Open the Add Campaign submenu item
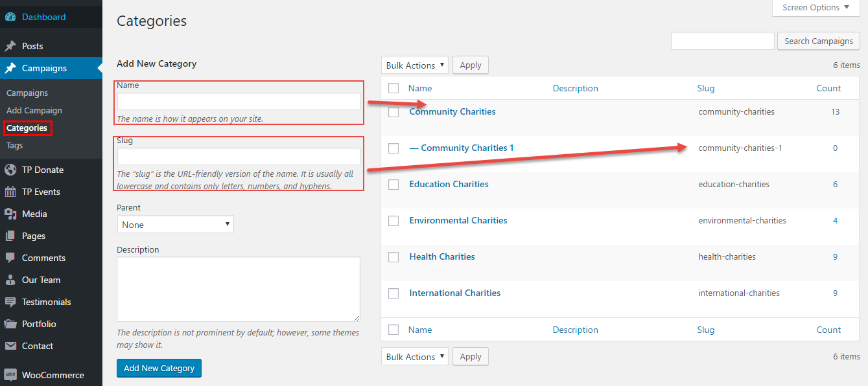Image resolution: width=868 pixels, height=386 pixels. pos(34,110)
